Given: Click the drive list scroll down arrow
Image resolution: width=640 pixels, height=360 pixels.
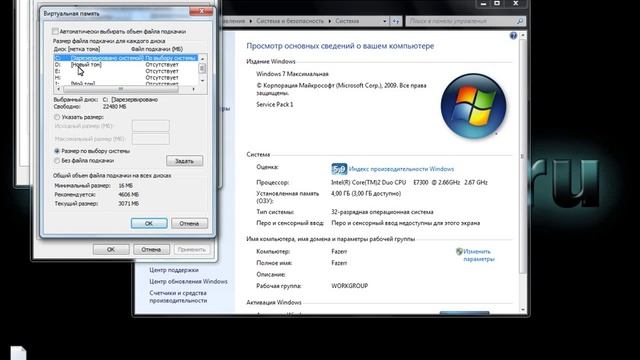Looking at the screenshot, I should click(x=202, y=81).
